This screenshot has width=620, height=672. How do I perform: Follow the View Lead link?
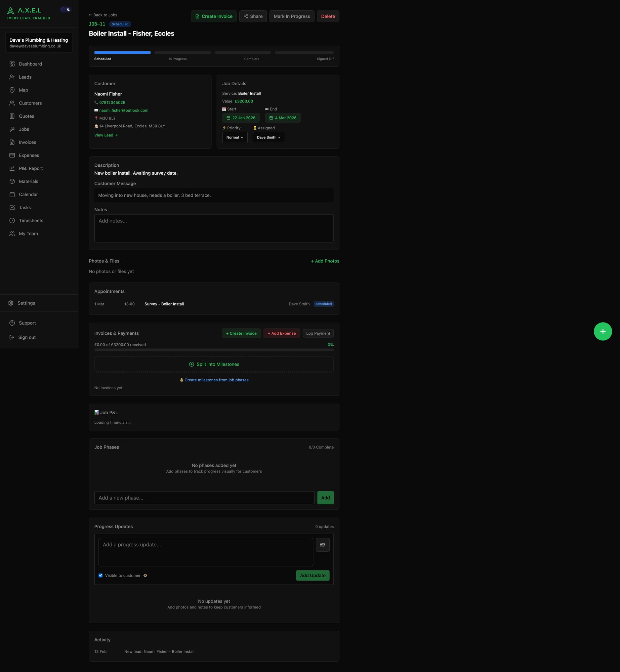click(106, 135)
